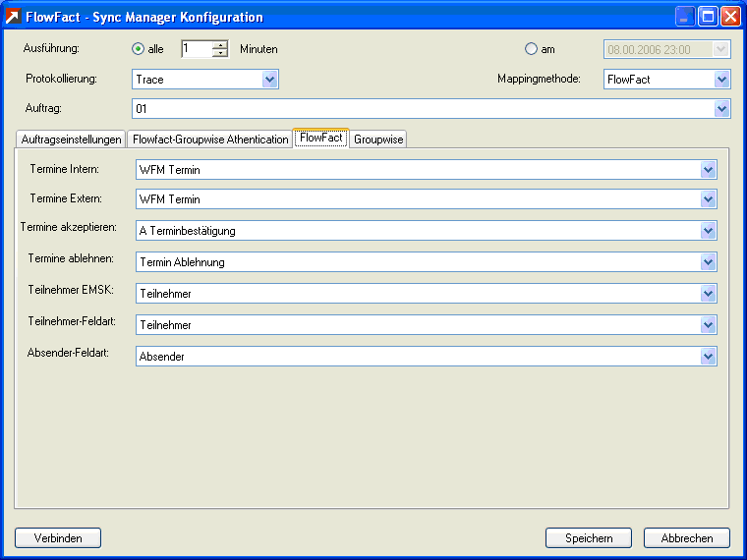Select the 'alle' radio button
747x560 pixels.
coord(139,49)
